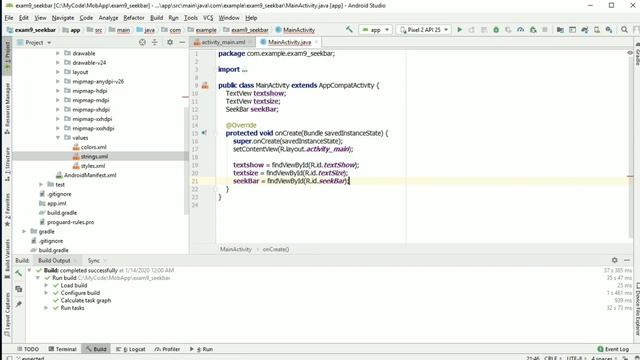The image size is (640, 360).
Task: Open the Resource Manager side tab
Action: coord(7,108)
